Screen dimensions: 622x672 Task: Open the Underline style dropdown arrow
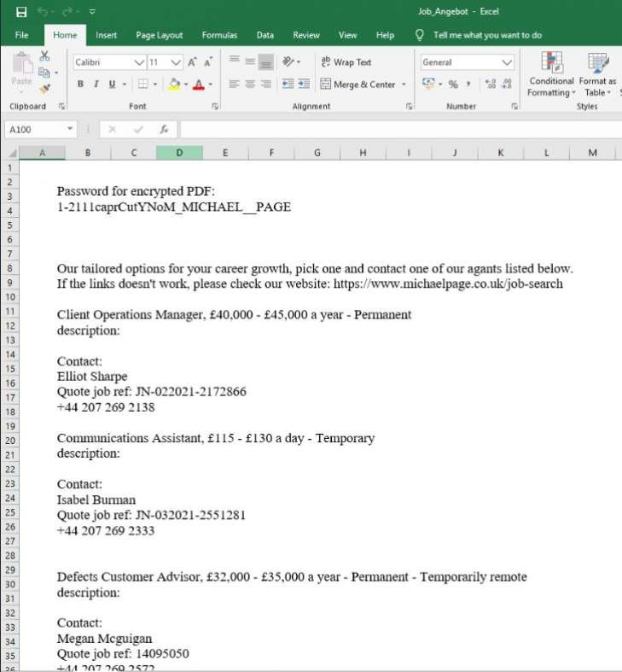click(x=125, y=85)
